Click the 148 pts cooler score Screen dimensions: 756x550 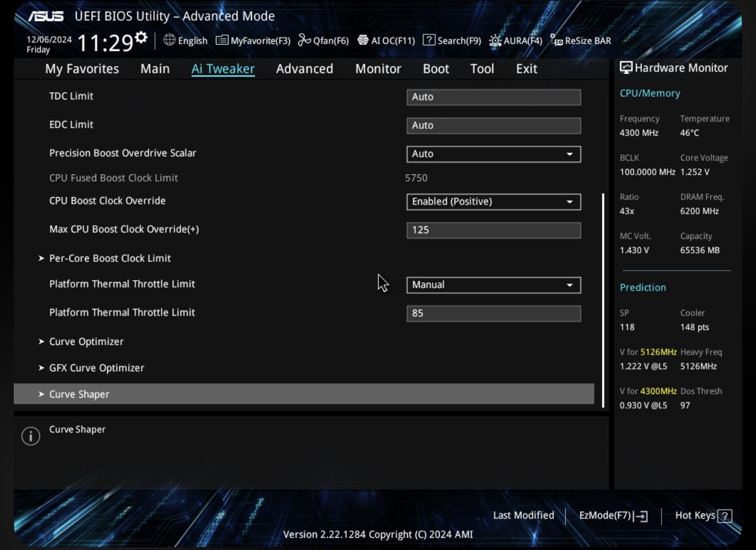[x=695, y=327]
